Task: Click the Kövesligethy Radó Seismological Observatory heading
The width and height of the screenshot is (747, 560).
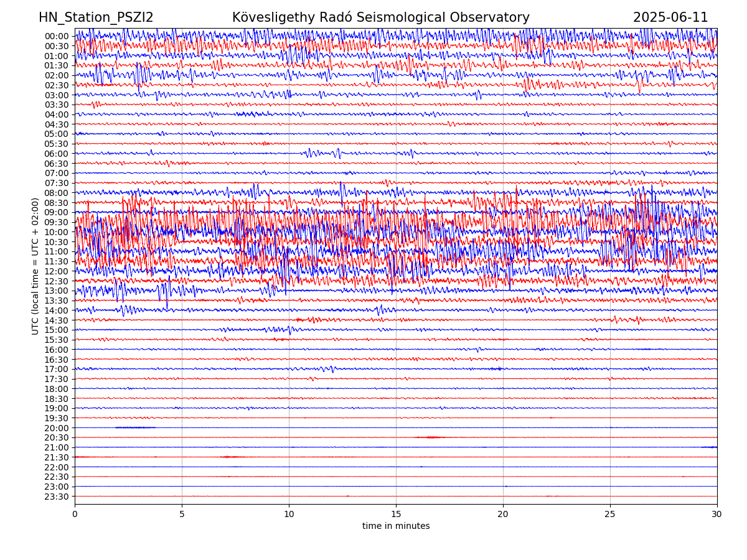Action: point(380,17)
